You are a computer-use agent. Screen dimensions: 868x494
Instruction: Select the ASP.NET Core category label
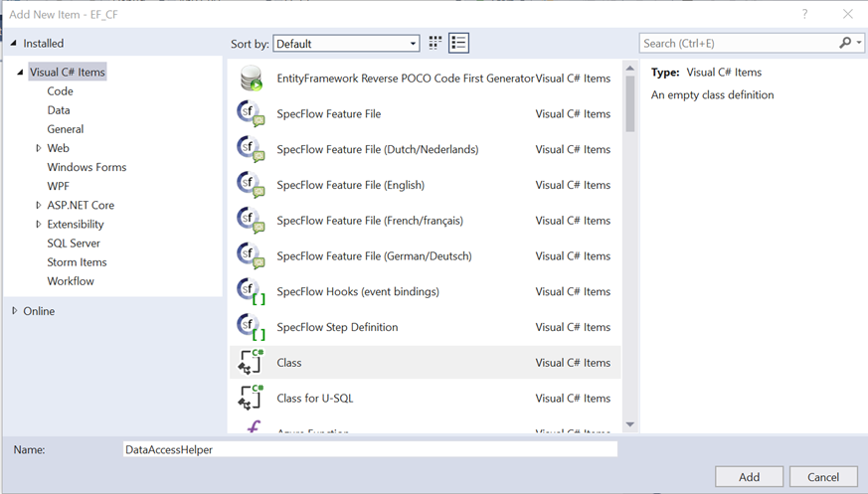click(81, 205)
